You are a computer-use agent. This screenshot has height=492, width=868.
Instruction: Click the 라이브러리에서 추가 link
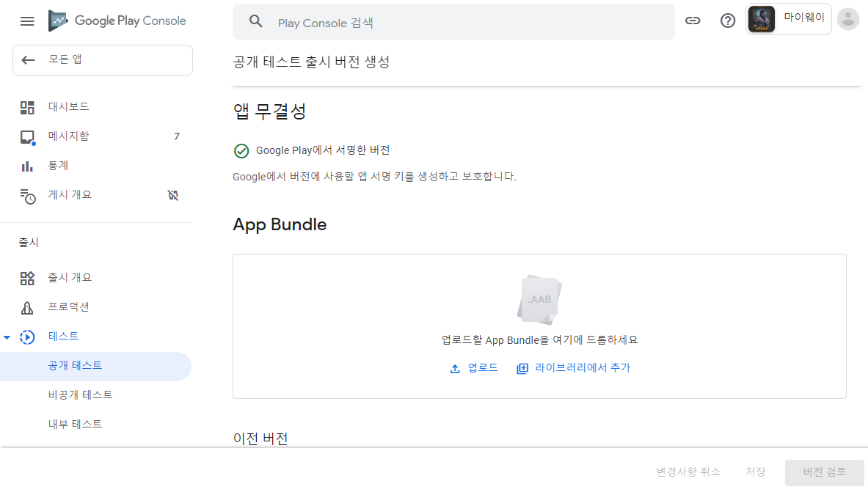point(573,368)
